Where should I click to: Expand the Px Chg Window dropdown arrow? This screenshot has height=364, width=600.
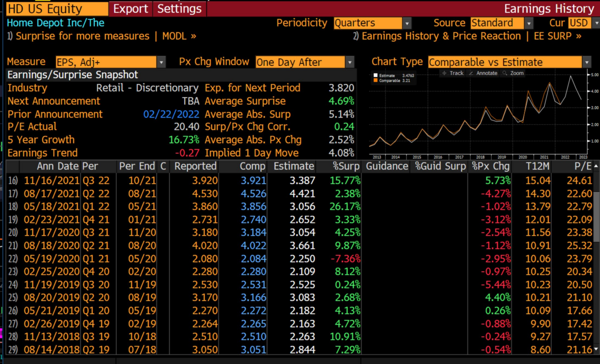click(350, 62)
